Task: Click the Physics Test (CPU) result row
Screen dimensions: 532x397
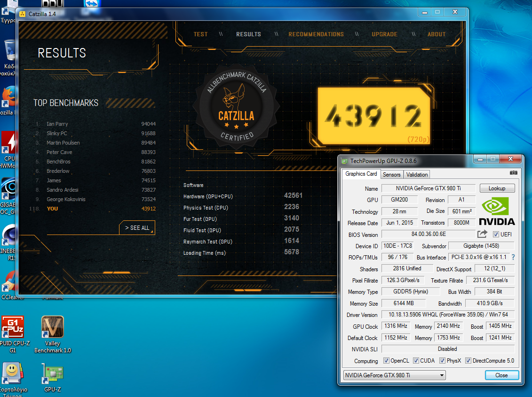Action: tap(242, 207)
